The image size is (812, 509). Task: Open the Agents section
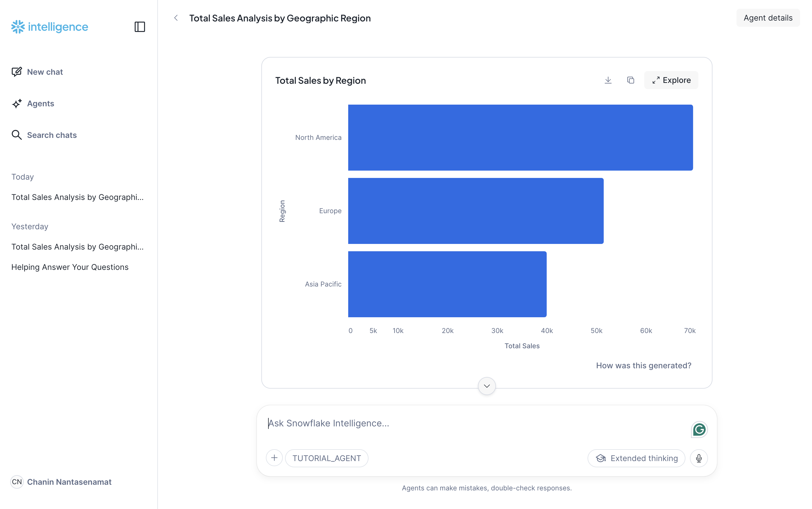40,104
